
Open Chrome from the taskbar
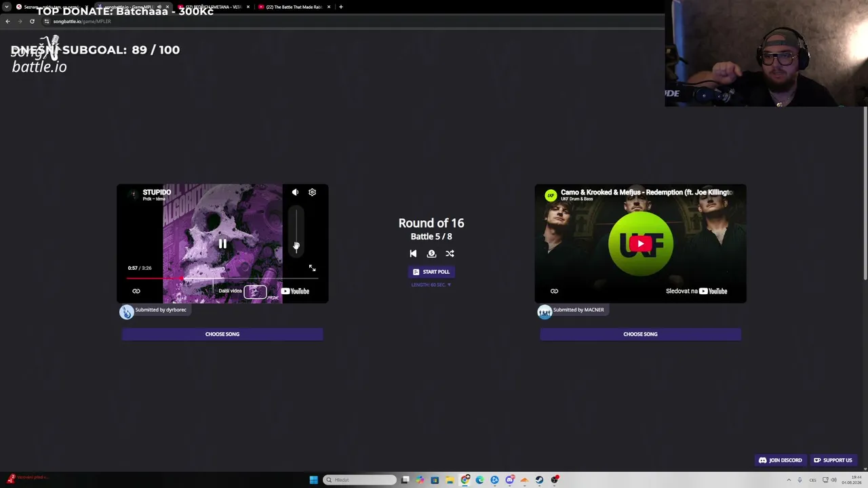465,480
